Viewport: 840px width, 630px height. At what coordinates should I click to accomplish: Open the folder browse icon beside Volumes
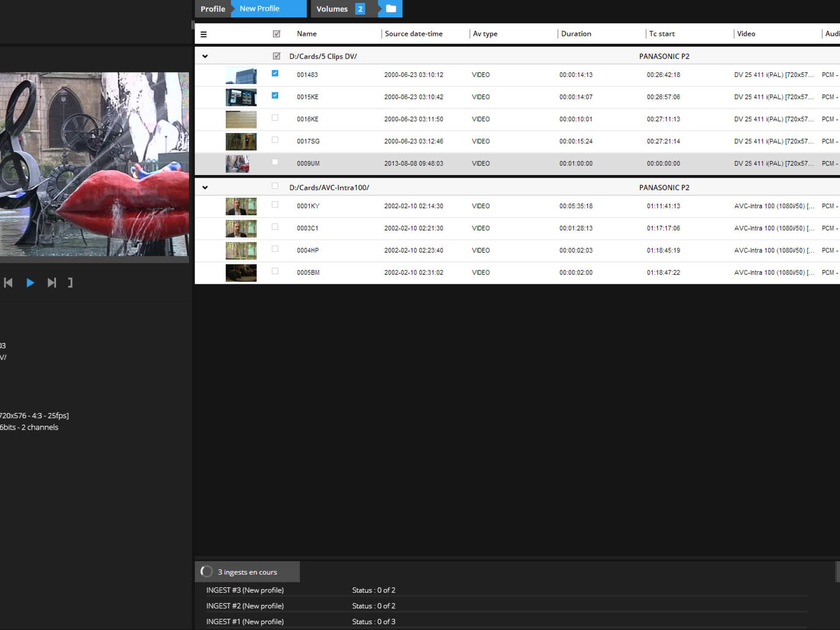(x=391, y=9)
